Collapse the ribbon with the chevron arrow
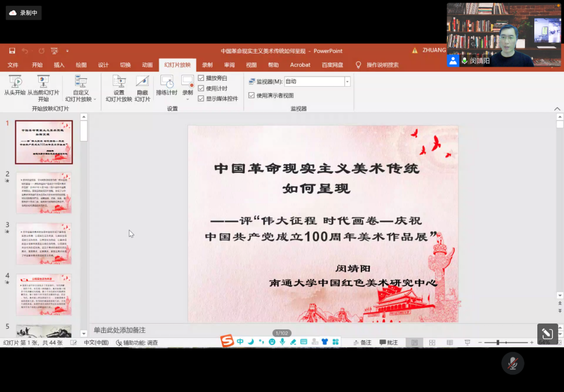This screenshot has height=392, width=564. 558,109
